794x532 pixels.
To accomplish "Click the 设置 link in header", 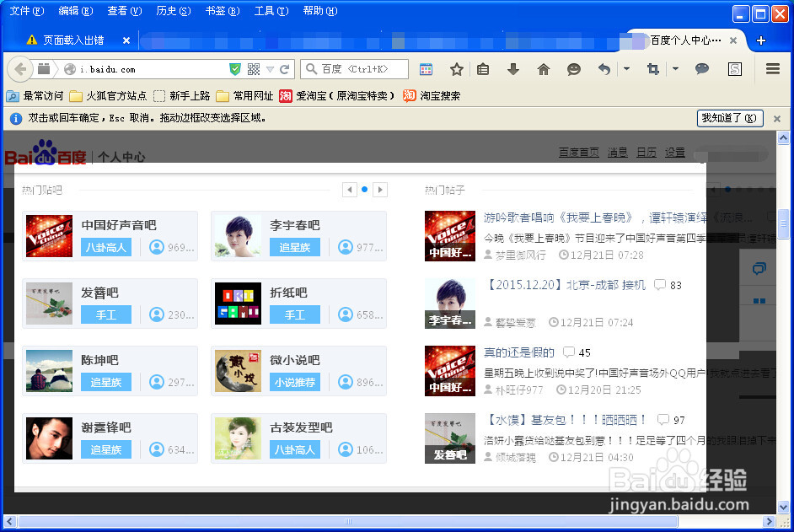I will 674,153.
